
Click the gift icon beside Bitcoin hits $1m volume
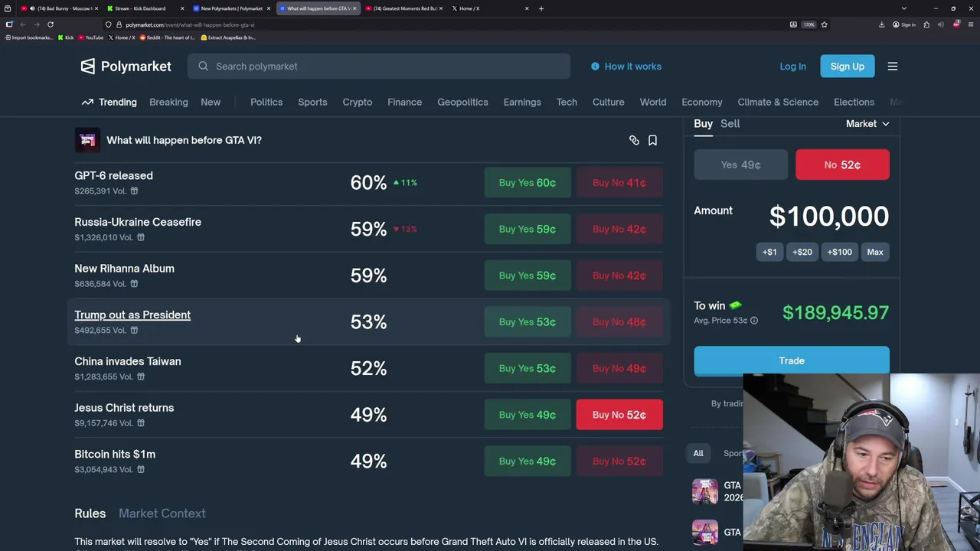coord(141,469)
